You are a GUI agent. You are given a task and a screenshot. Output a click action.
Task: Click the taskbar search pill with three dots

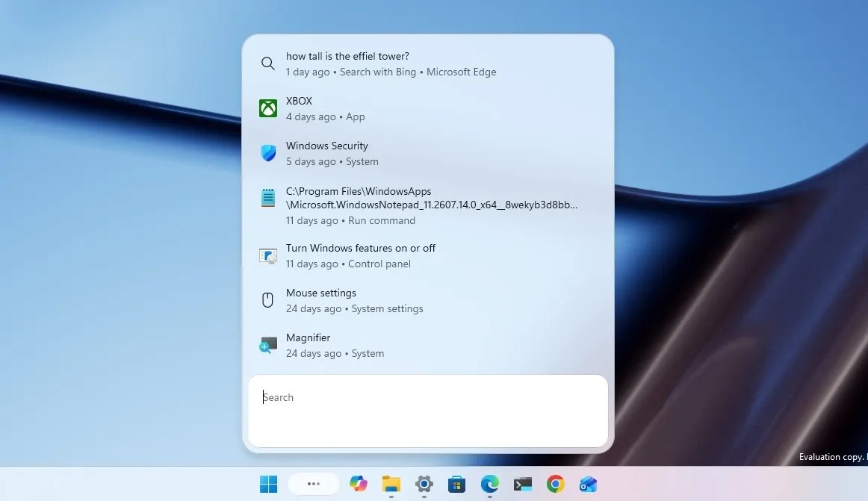click(x=313, y=484)
